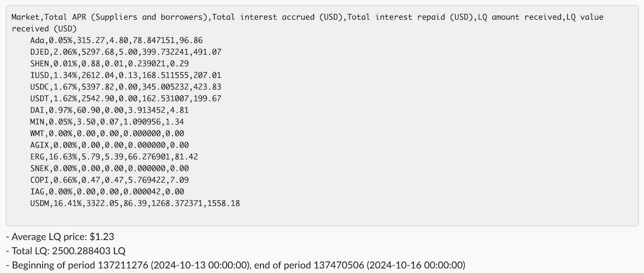This screenshot has width=644, height=273.
Task: Click the USDM row showing 16.41% APR
Action: (x=135, y=203)
